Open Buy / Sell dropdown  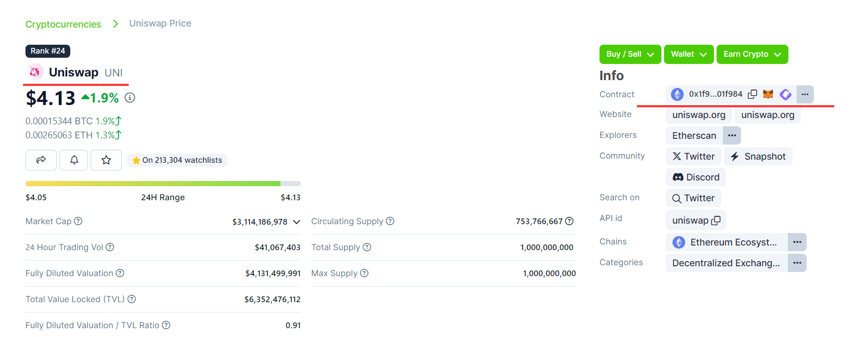630,54
